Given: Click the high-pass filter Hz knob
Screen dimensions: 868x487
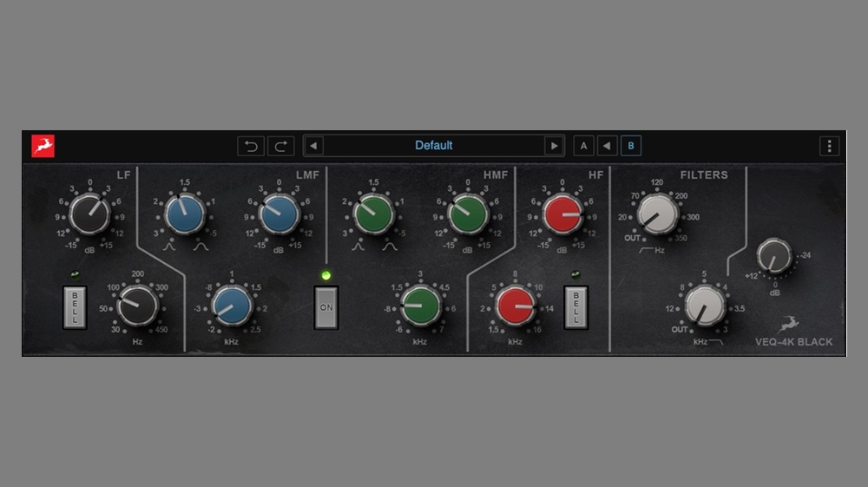Looking at the screenshot, I should [658, 214].
